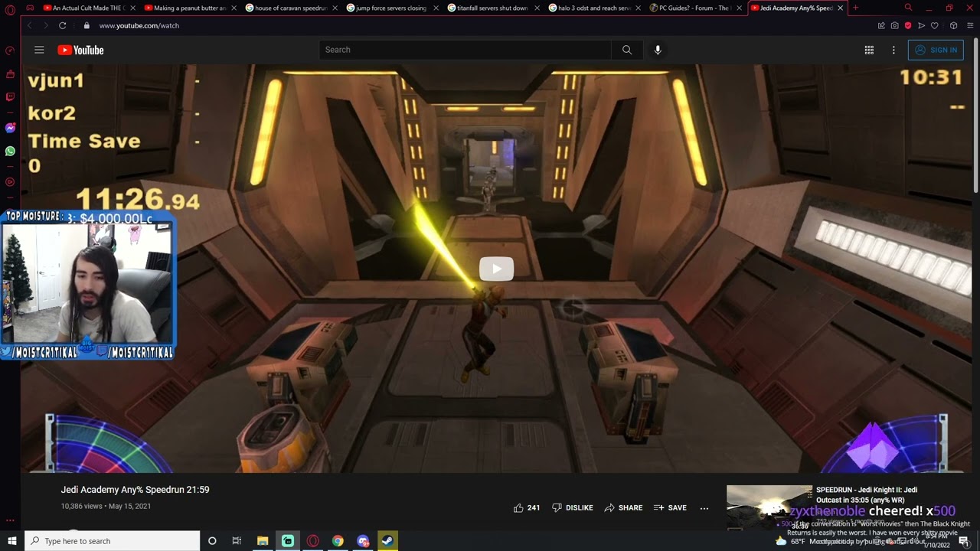The image size is (980, 551).
Task: Open Task View on the taskbar
Action: pyautogui.click(x=237, y=541)
